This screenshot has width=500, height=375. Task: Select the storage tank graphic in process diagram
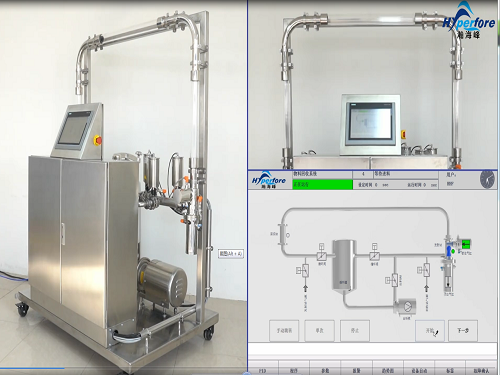coord(344,266)
